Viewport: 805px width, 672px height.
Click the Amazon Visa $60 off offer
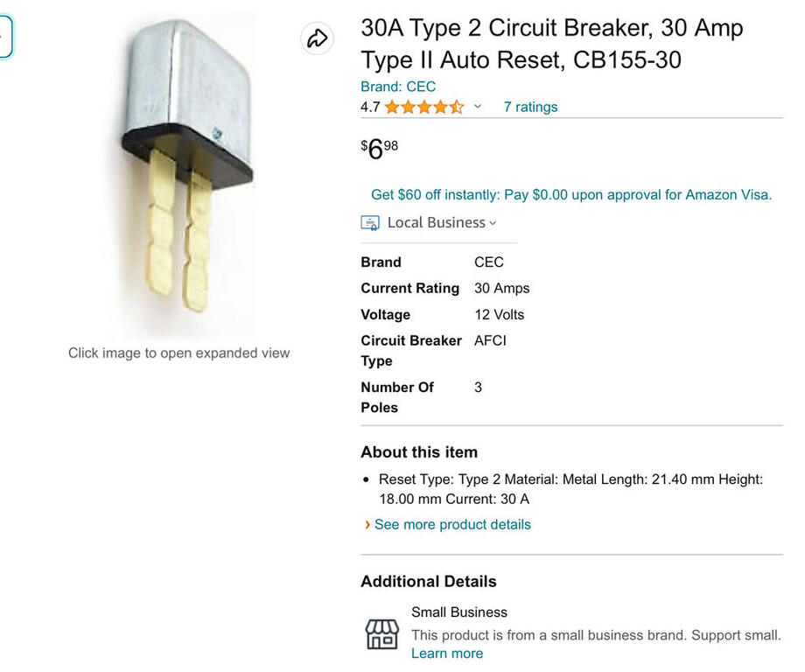tap(571, 195)
